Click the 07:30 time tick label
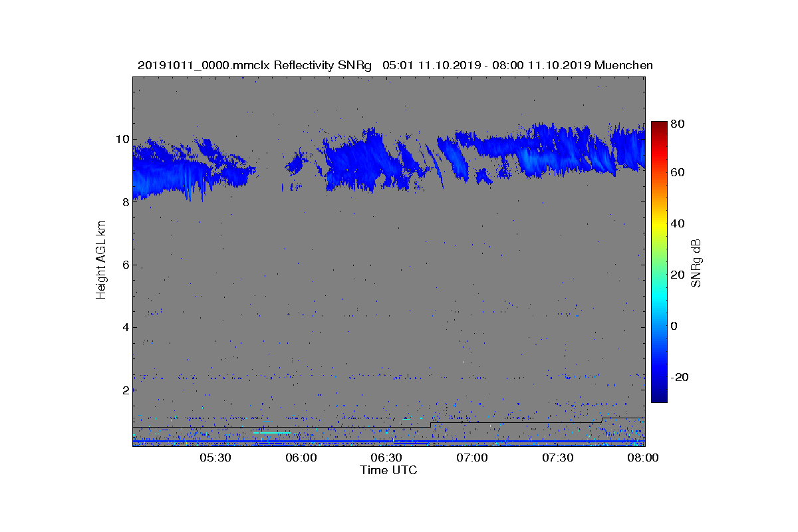The height and width of the screenshot is (532, 798). pyautogui.click(x=557, y=458)
